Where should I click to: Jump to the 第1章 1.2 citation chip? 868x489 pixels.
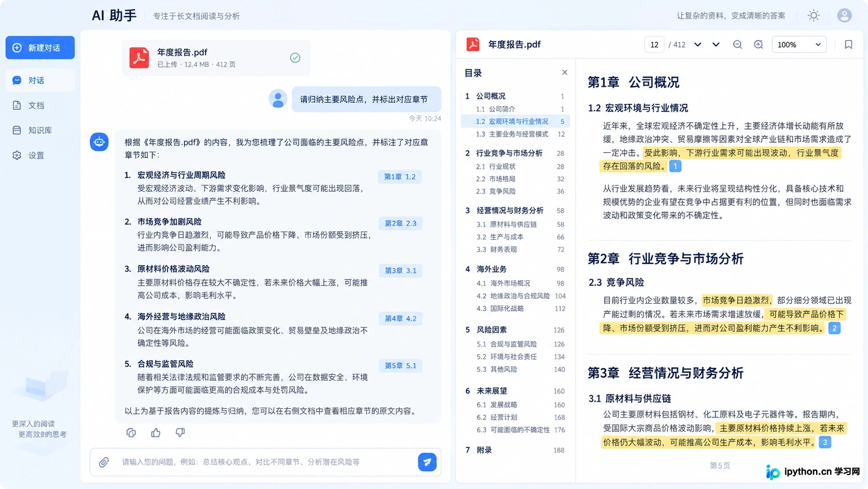click(x=400, y=177)
